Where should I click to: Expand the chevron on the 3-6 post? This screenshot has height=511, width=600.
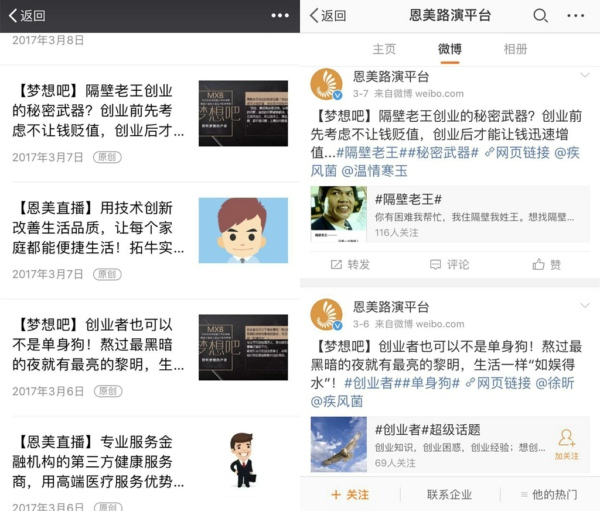pos(585,305)
